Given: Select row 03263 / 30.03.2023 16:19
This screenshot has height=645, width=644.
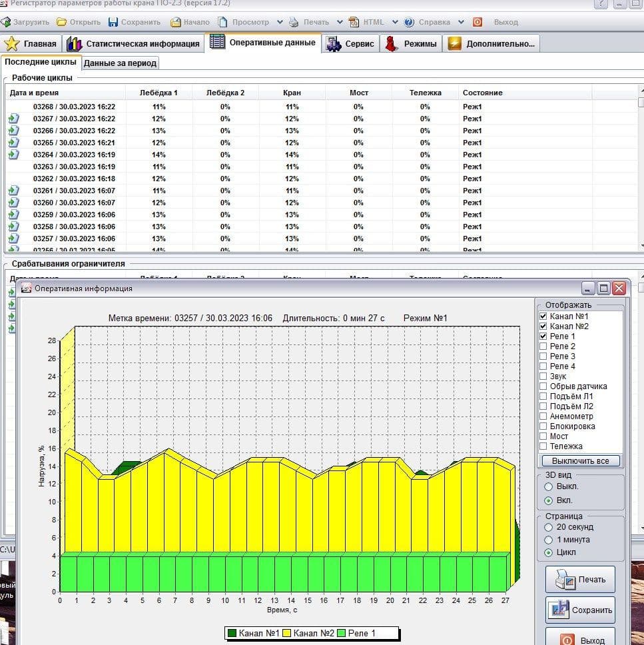Looking at the screenshot, I should point(321,167).
